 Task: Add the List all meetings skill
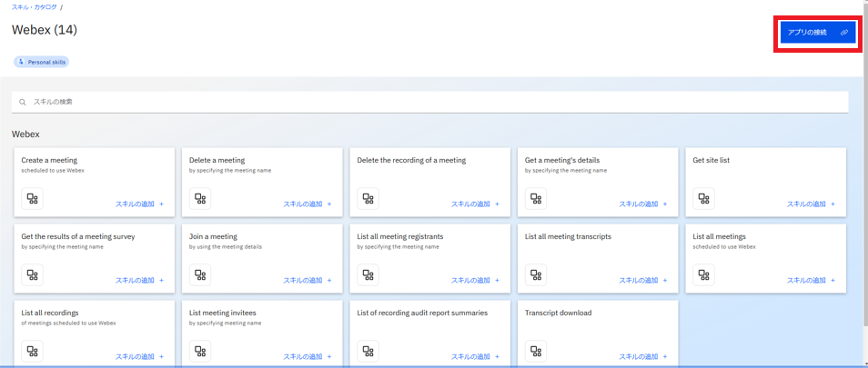click(x=811, y=280)
